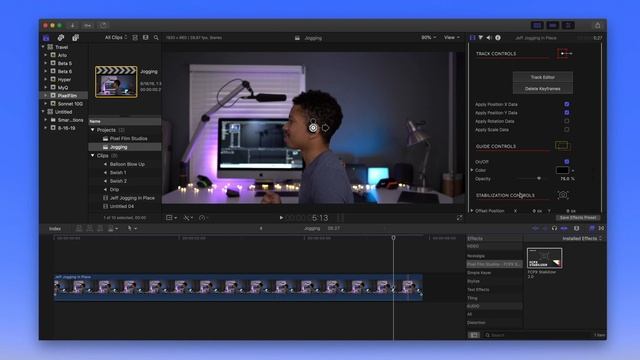640x360 pixels.
Task: Click the keyword editor key button
Action: (x=88, y=25)
